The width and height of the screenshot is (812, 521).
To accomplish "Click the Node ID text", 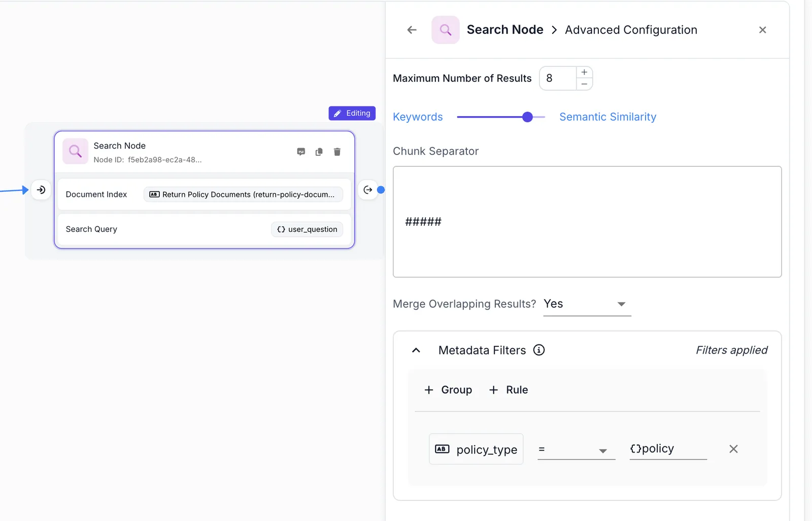I will 147,160.
